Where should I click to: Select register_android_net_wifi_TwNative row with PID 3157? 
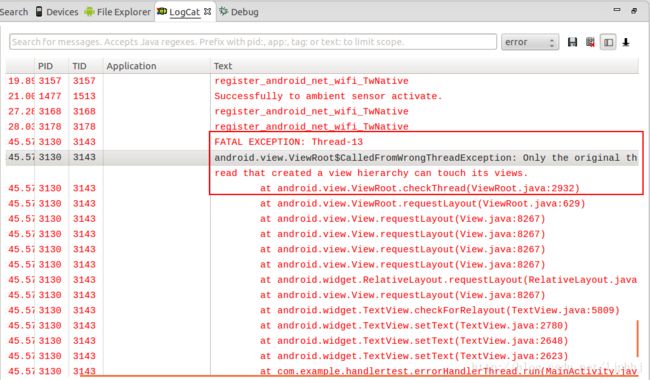(x=322, y=81)
